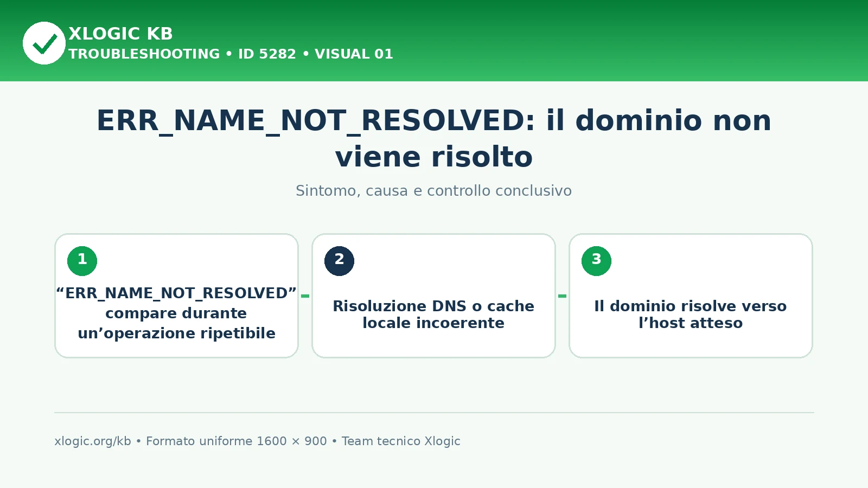Click the ERR_NAME_NOT_RESOLVED main heading

(434, 138)
